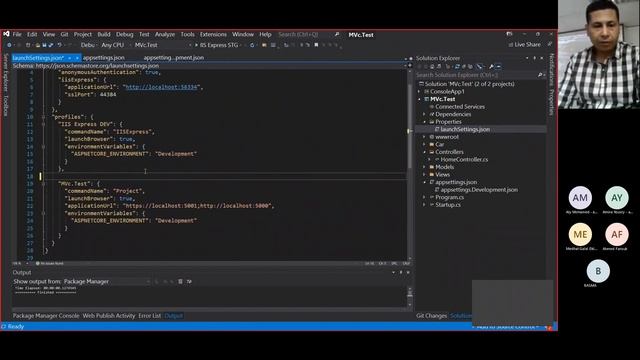
Task: Click the B participant avatar
Action: click(x=598, y=271)
